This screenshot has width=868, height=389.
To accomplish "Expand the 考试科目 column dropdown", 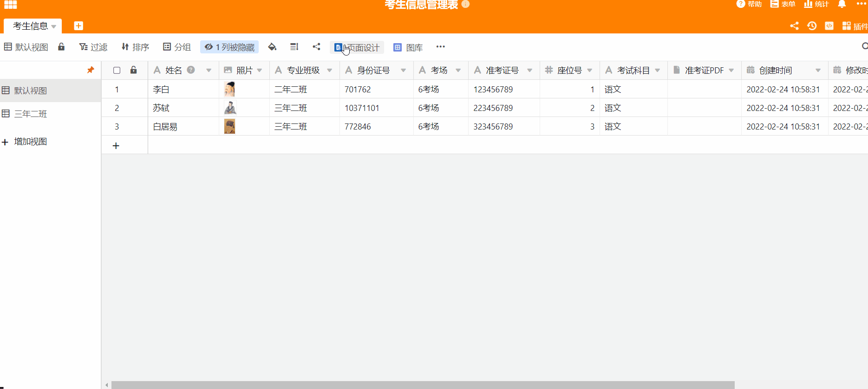I will [x=658, y=71].
